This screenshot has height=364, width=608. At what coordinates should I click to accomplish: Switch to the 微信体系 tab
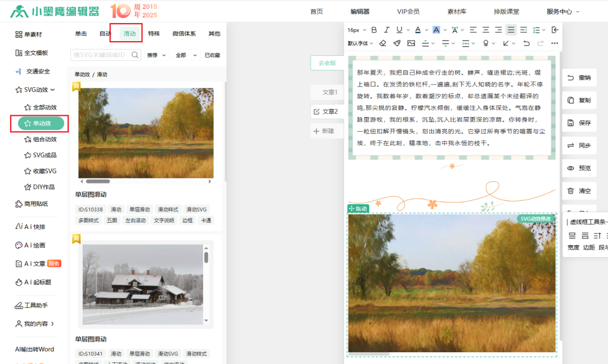184,33
